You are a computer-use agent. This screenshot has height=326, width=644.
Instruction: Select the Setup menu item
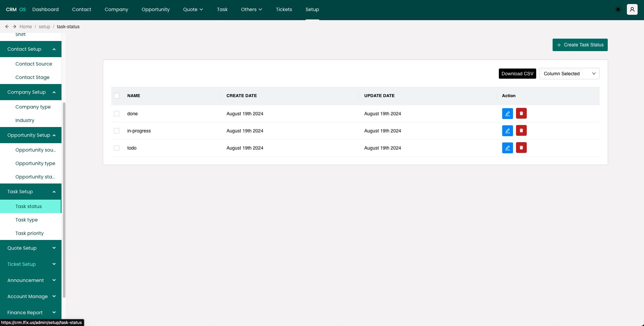point(312,9)
